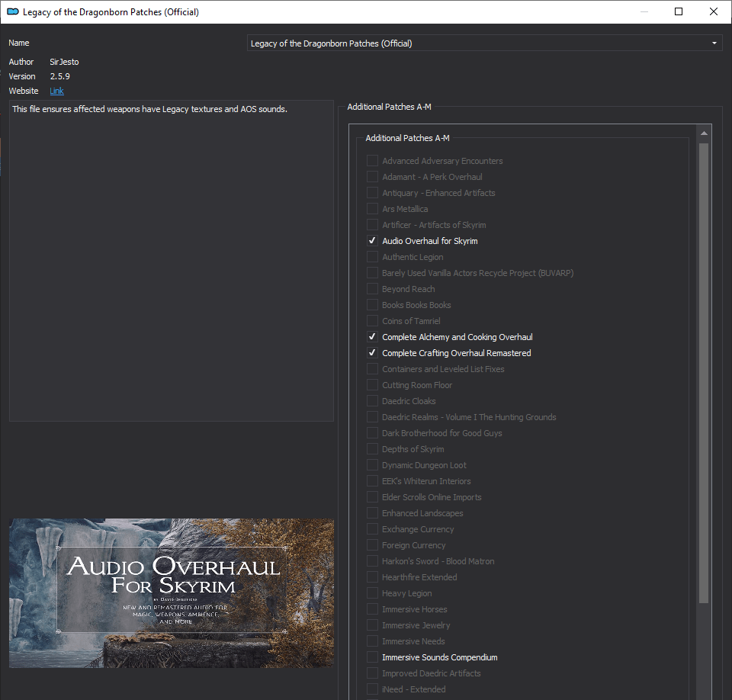The width and height of the screenshot is (732, 700).
Task: Tick Elder Scrolls Online Imports
Action: click(372, 497)
